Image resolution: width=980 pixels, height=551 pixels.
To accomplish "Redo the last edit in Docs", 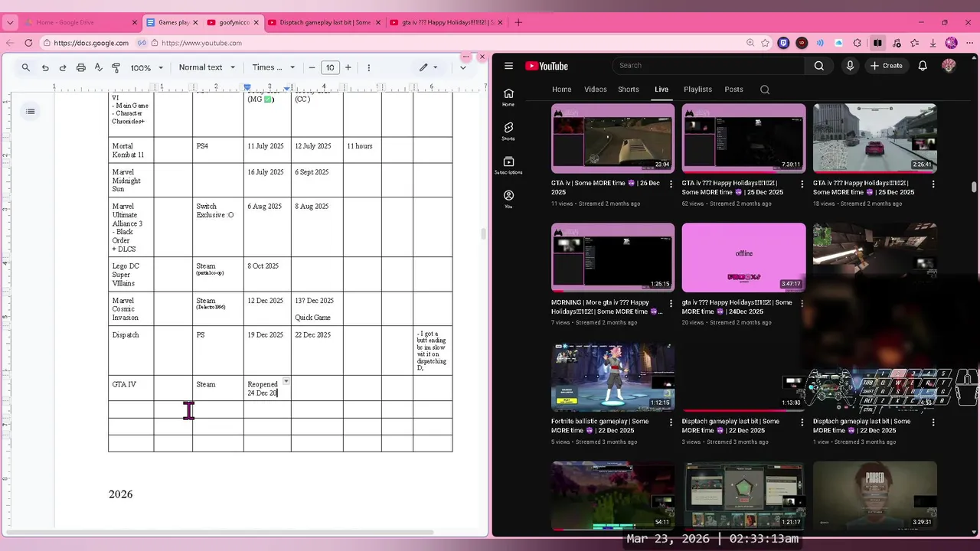I will [63, 67].
